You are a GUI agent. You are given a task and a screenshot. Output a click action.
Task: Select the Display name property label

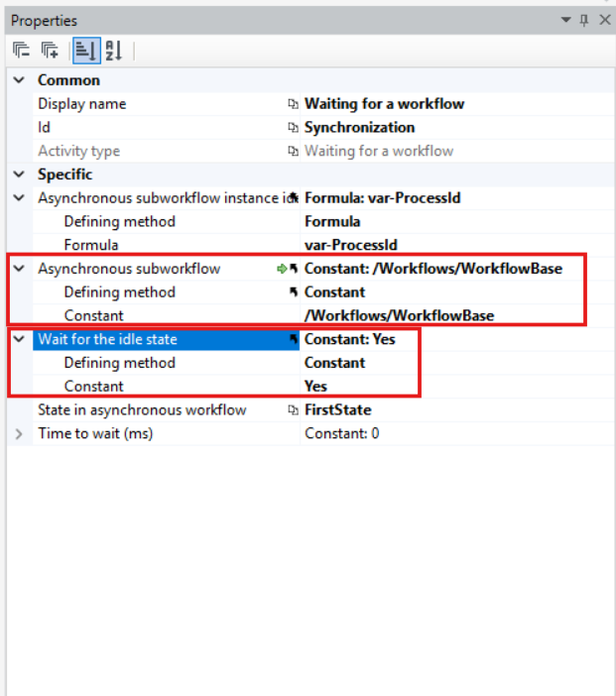[x=82, y=104]
